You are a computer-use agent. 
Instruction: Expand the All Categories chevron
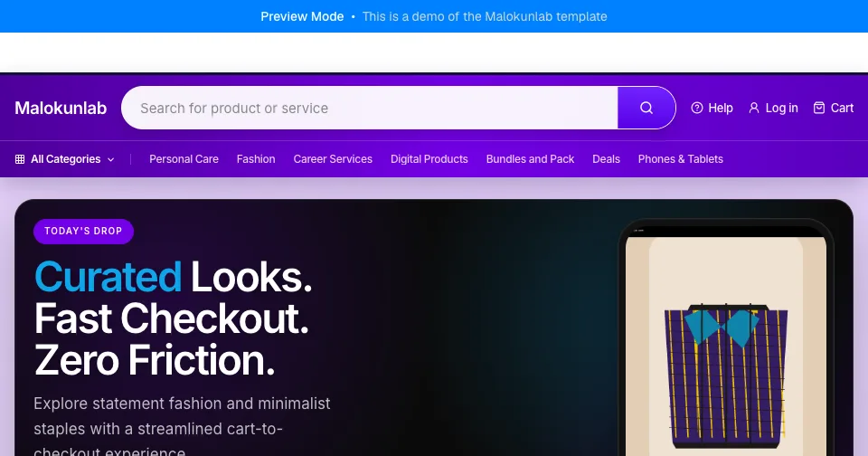(110, 159)
